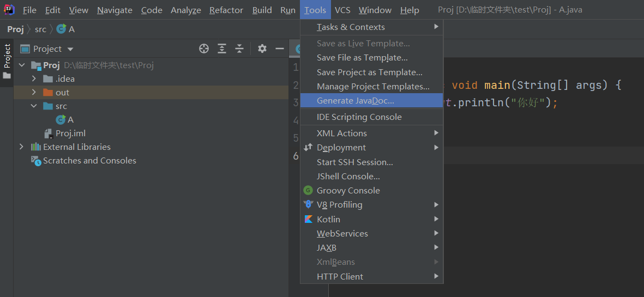The image size is (644, 297).
Task: Choose Manage Project Templates...
Action: click(x=372, y=87)
